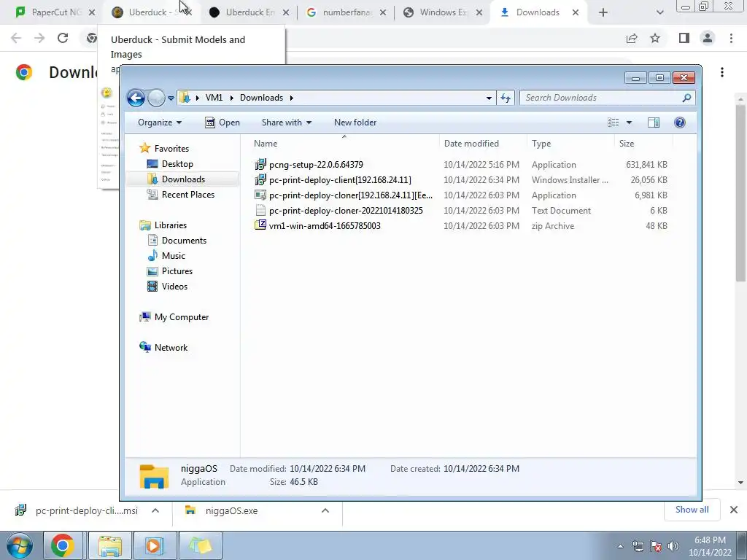747x560 pixels.
Task: Select Recent Places in navigation pane
Action: (x=181, y=194)
